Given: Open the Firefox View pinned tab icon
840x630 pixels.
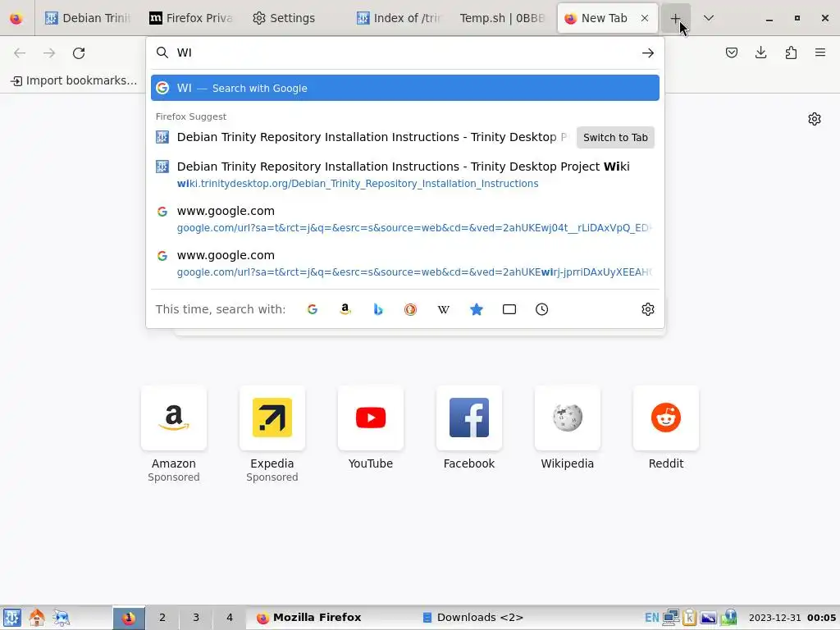Looking at the screenshot, I should [16, 18].
